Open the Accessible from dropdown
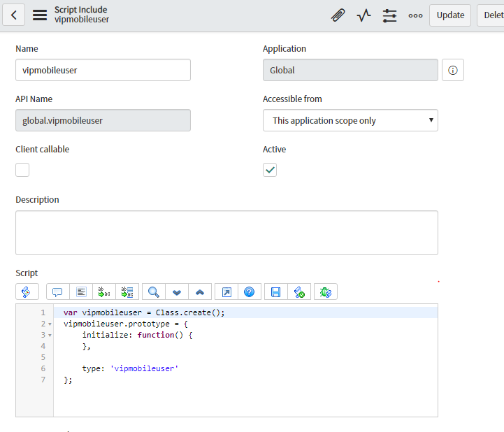 tap(350, 120)
